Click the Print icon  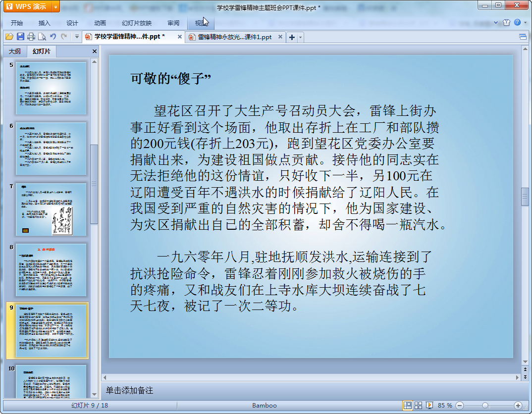(31, 37)
